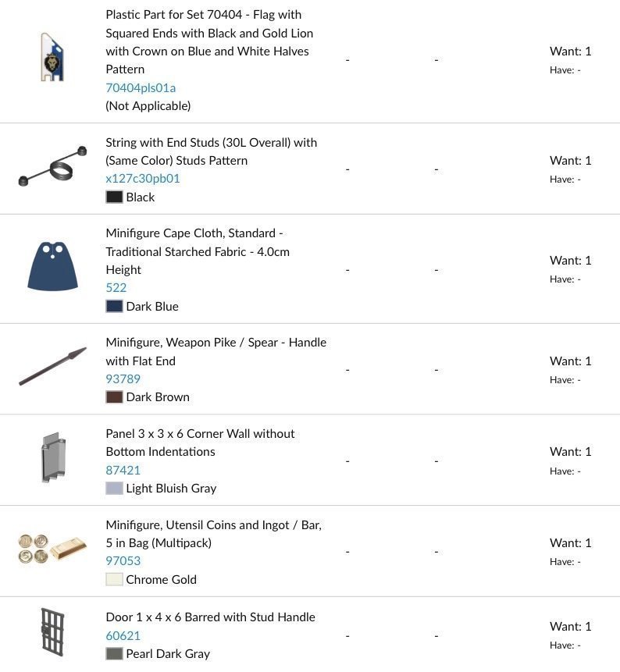This screenshot has height=672, width=620.
Task: Click the Dark Brown color swatch
Action: point(114,396)
